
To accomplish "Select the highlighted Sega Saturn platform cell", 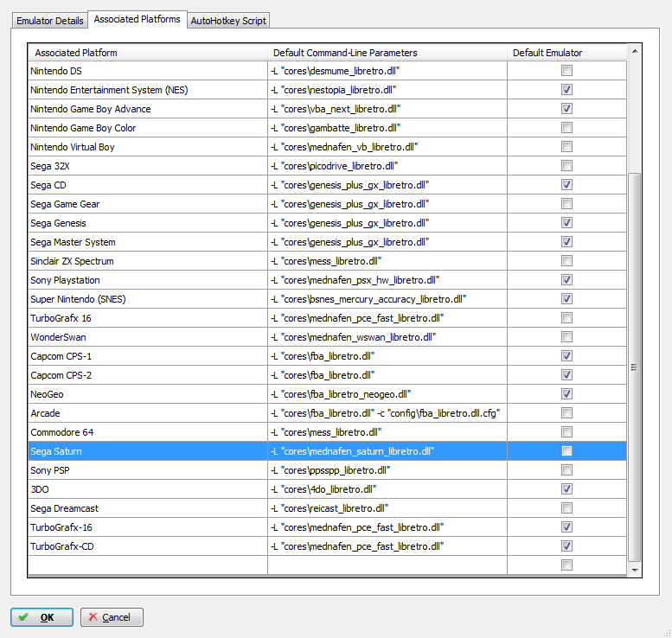I will (x=148, y=451).
